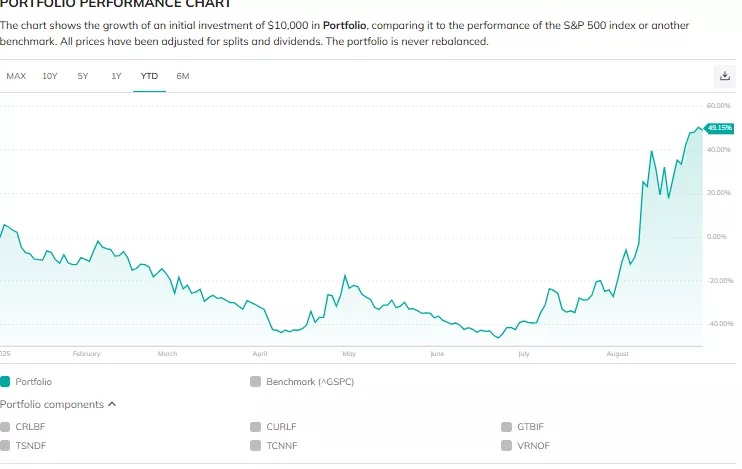This screenshot has height=469, width=742.
Task: Enable the CRLBF component line
Action: [x=5, y=427]
